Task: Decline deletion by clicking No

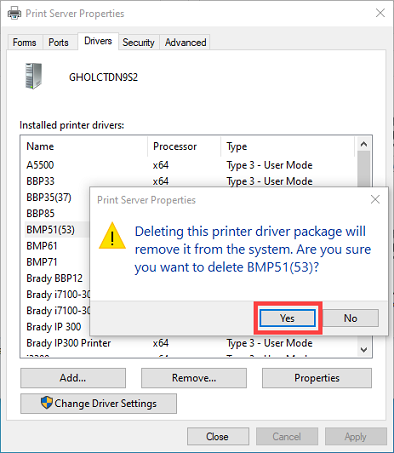Action: [351, 318]
